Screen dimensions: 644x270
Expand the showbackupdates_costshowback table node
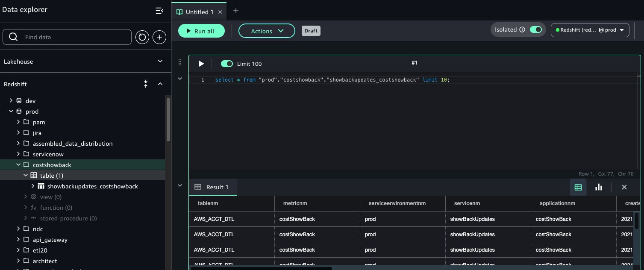point(33,186)
